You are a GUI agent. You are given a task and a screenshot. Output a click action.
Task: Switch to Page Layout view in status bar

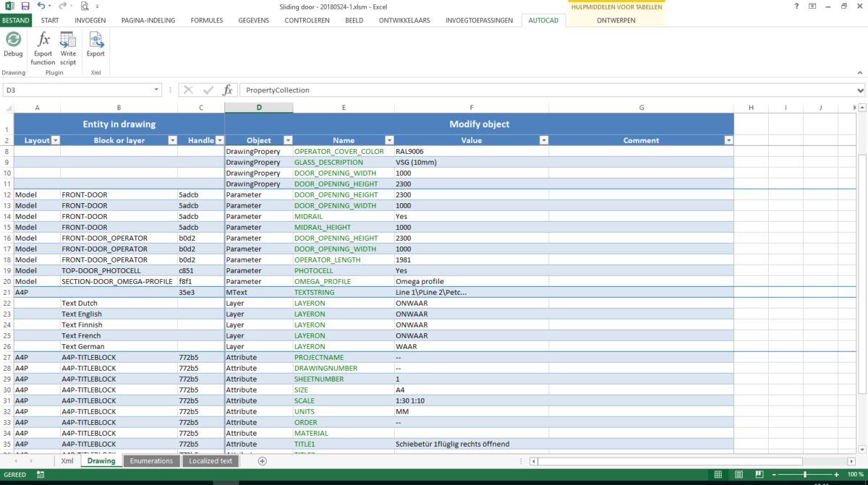coord(737,475)
